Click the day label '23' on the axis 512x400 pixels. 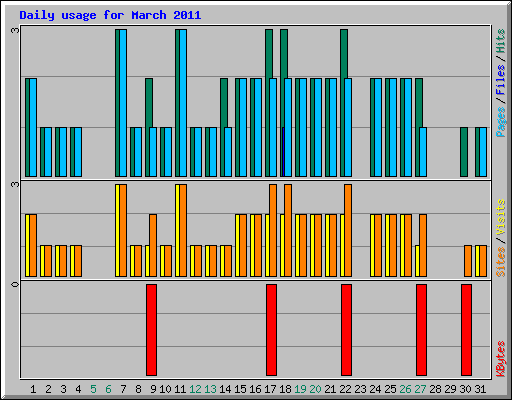(360, 389)
